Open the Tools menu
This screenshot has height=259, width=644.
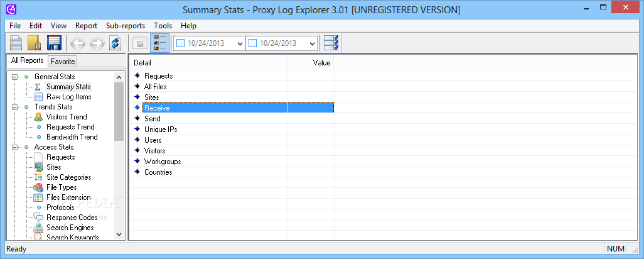click(x=163, y=26)
